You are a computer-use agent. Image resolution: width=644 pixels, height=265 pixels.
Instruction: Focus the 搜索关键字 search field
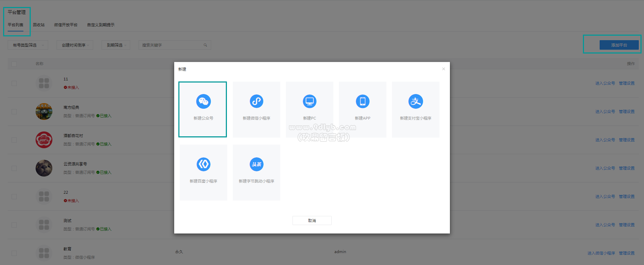tap(175, 45)
